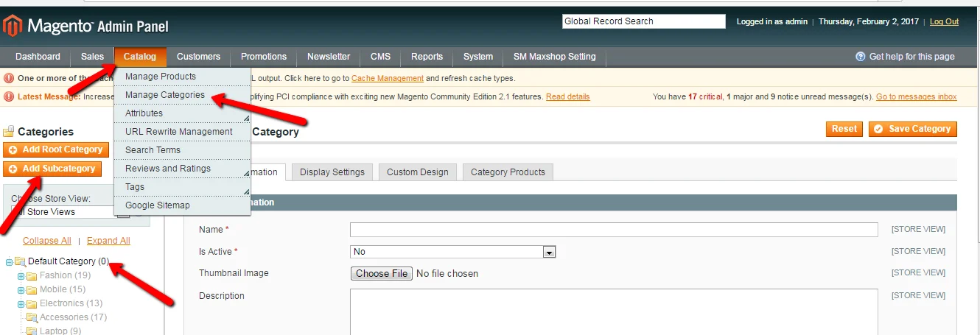
Task: Click the Latest Message alert icon
Action: 9,96
